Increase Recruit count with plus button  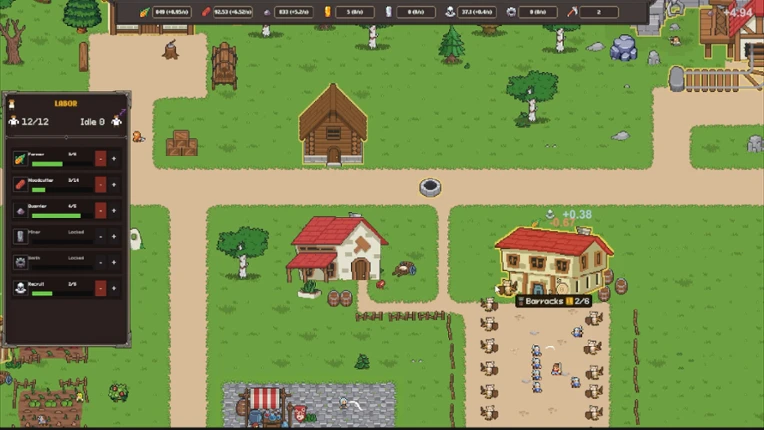coord(114,288)
